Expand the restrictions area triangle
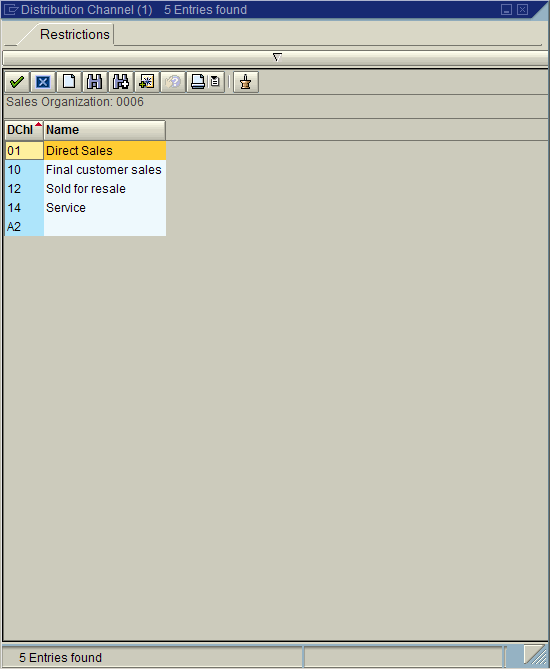Viewport: 550px width, 670px height. (x=277, y=57)
